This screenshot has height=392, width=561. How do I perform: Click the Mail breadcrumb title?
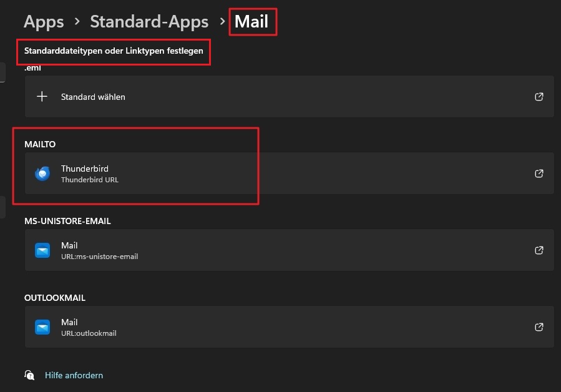[251, 21]
